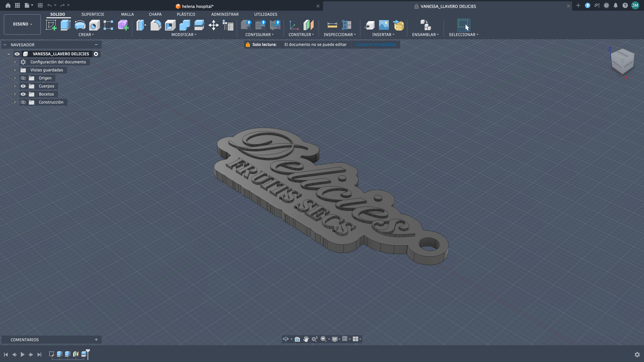Viewport: 644px width, 362px height.
Task: Open the DISEÑO workspace dropdown
Action: pyautogui.click(x=22, y=24)
